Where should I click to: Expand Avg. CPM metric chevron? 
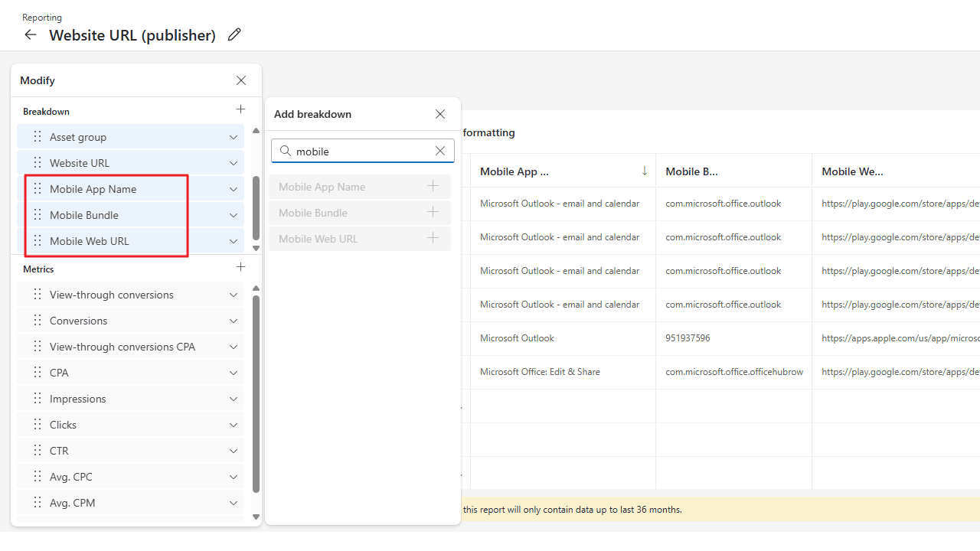click(234, 503)
